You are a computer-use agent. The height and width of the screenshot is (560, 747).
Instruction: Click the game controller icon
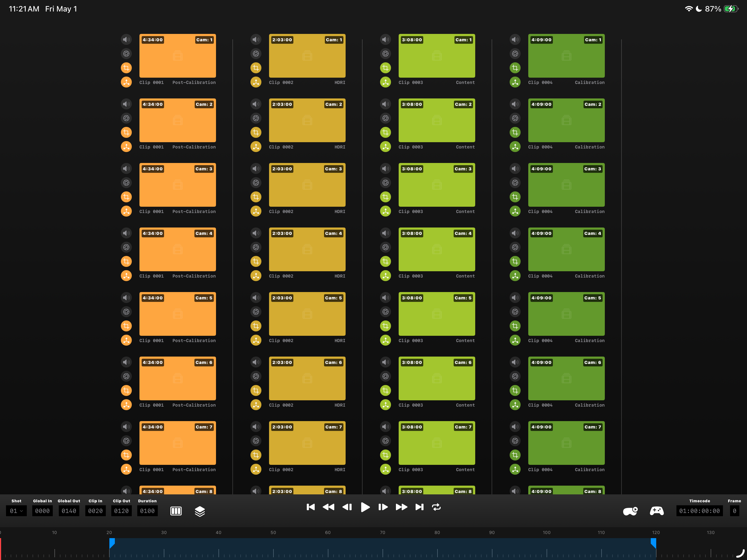657,511
